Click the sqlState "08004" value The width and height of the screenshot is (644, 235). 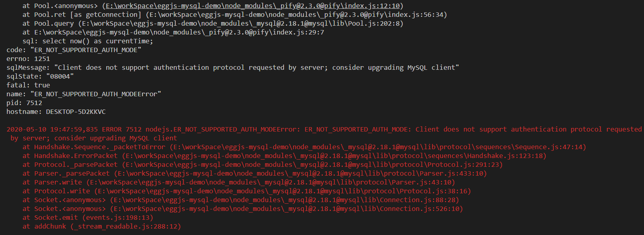[x=60, y=77]
